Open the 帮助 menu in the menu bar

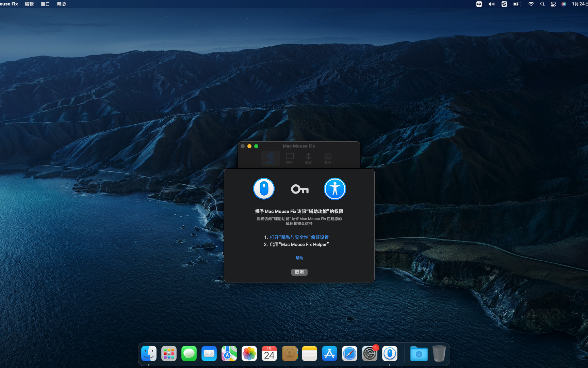[x=61, y=4]
